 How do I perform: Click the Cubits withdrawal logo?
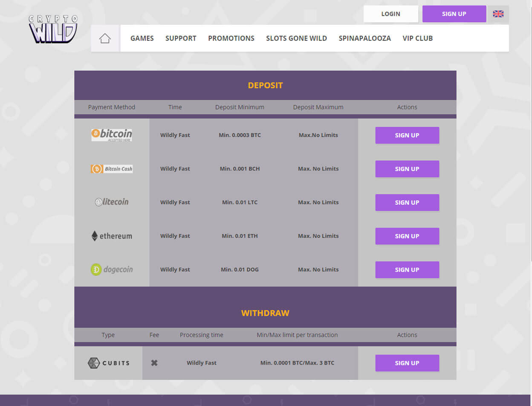click(x=108, y=363)
